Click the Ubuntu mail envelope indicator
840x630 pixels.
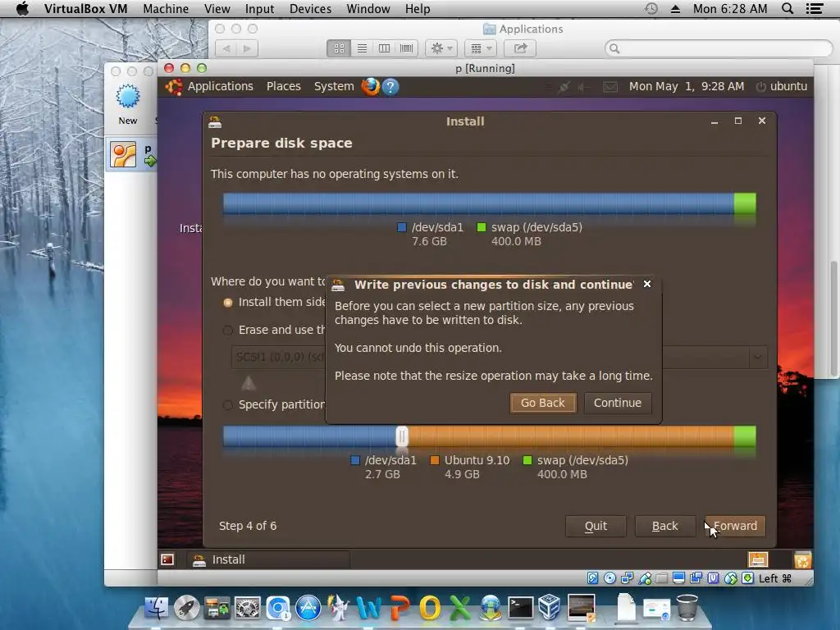[x=610, y=86]
